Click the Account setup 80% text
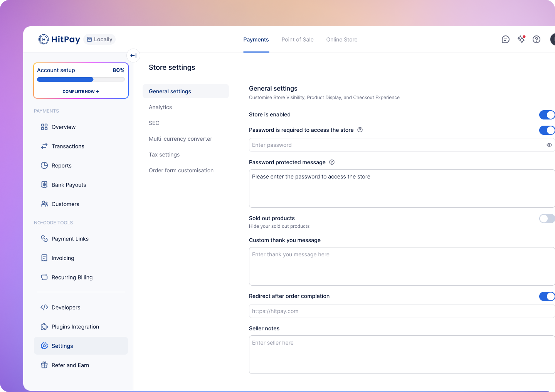Screen dimensions: 555x392 pos(81,70)
